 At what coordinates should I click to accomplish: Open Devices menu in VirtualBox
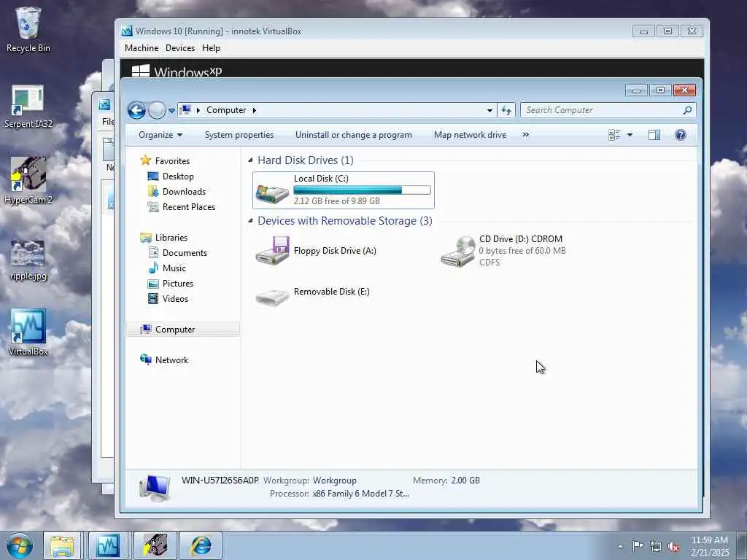point(180,48)
